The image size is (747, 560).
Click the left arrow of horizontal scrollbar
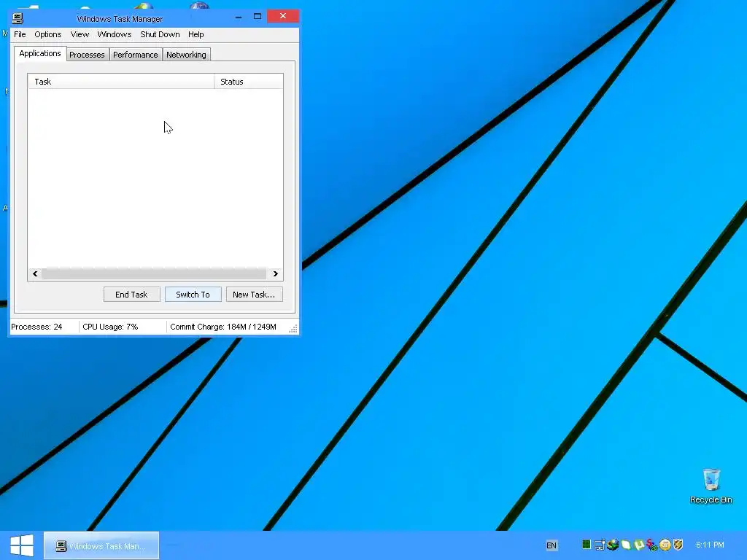35,274
